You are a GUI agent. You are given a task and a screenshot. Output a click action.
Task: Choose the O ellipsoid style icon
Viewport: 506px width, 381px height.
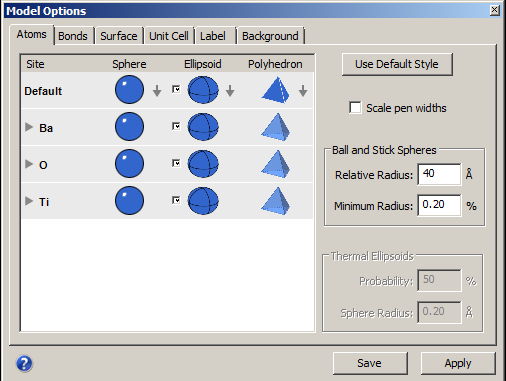[203, 164]
